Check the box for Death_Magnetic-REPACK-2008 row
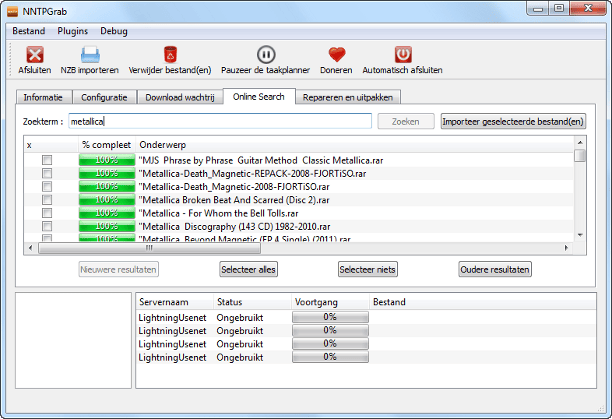Image resolution: width=612 pixels, height=419 pixels. click(x=47, y=174)
